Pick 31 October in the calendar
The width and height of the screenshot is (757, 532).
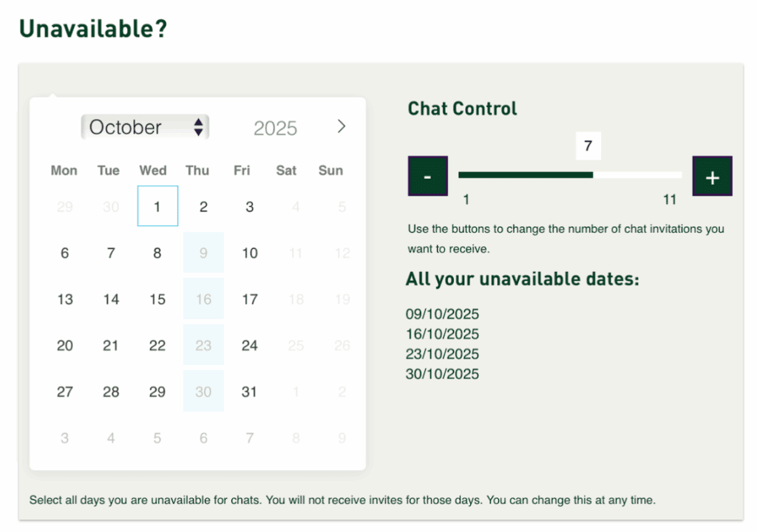click(x=250, y=392)
